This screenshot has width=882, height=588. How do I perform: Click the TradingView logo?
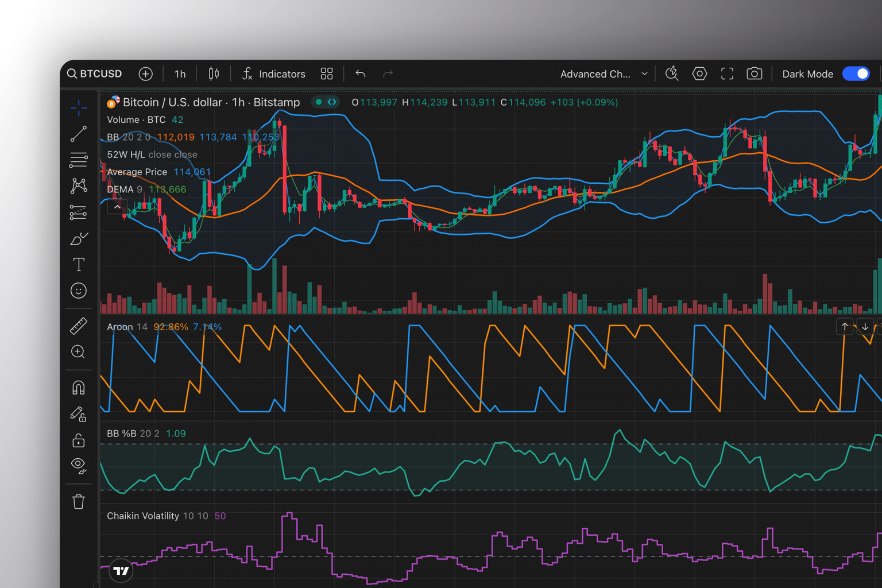coord(121,570)
